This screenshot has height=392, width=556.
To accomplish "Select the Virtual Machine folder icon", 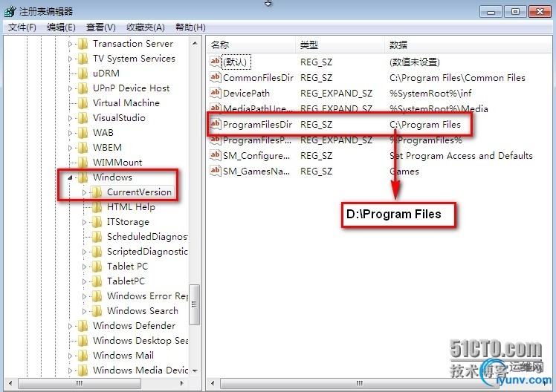I will coord(83,103).
